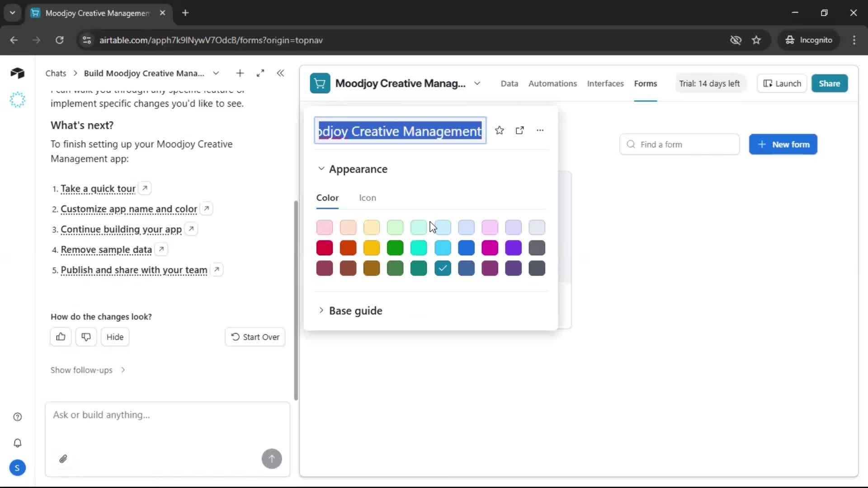868x488 pixels.
Task: Open Take a quick tour link
Action: (x=98, y=188)
